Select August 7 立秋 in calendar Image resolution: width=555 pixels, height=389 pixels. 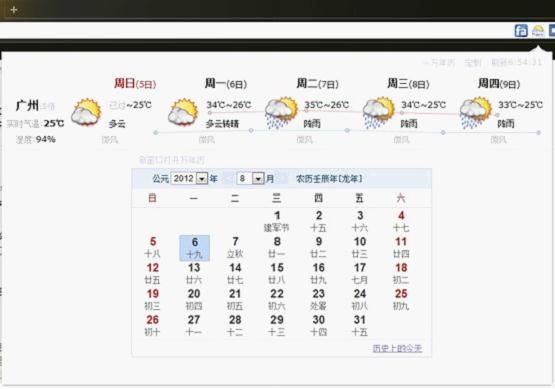[x=235, y=247]
